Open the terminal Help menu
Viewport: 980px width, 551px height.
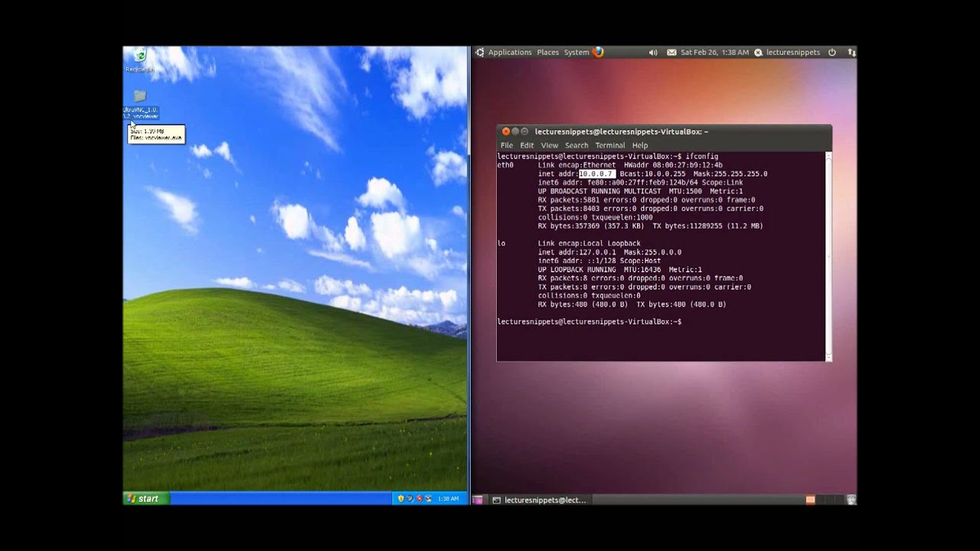tap(640, 145)
